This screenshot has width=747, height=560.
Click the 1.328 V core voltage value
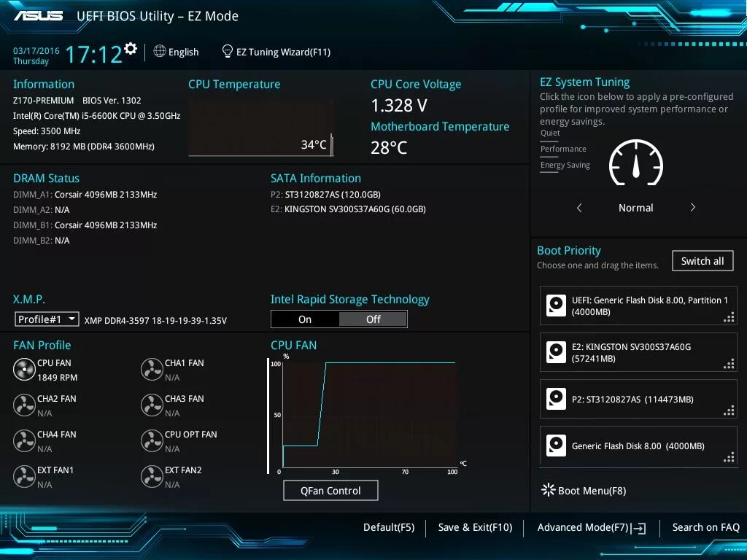(399, 106)
